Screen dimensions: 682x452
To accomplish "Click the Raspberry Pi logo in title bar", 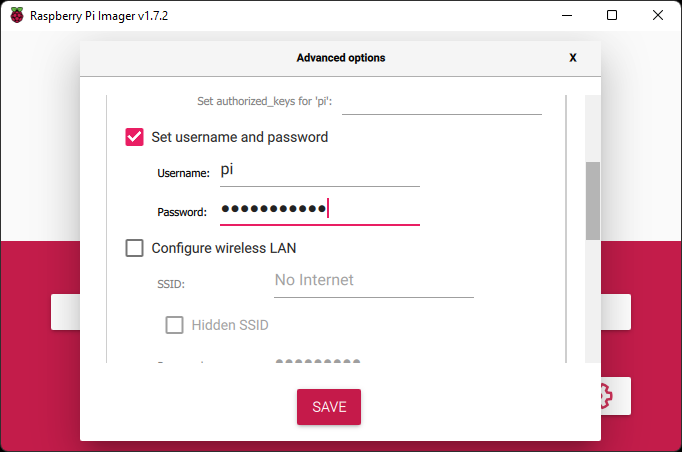I will tap(17, 15).
